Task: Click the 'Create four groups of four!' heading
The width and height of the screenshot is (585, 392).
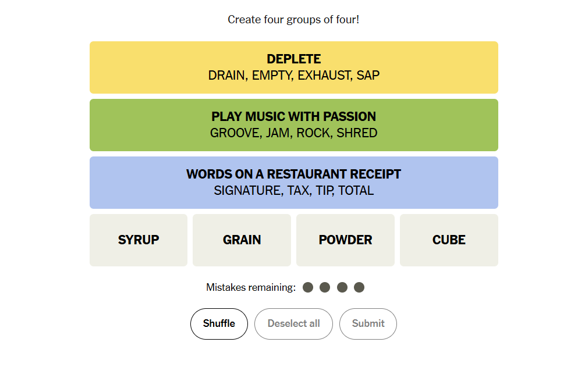Action: (293, 19)
